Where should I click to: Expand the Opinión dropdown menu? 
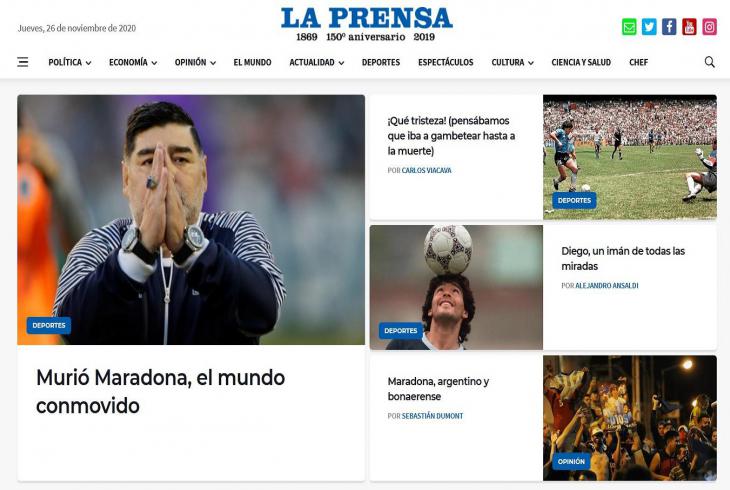pyautogui.click(x=195, y=62)
